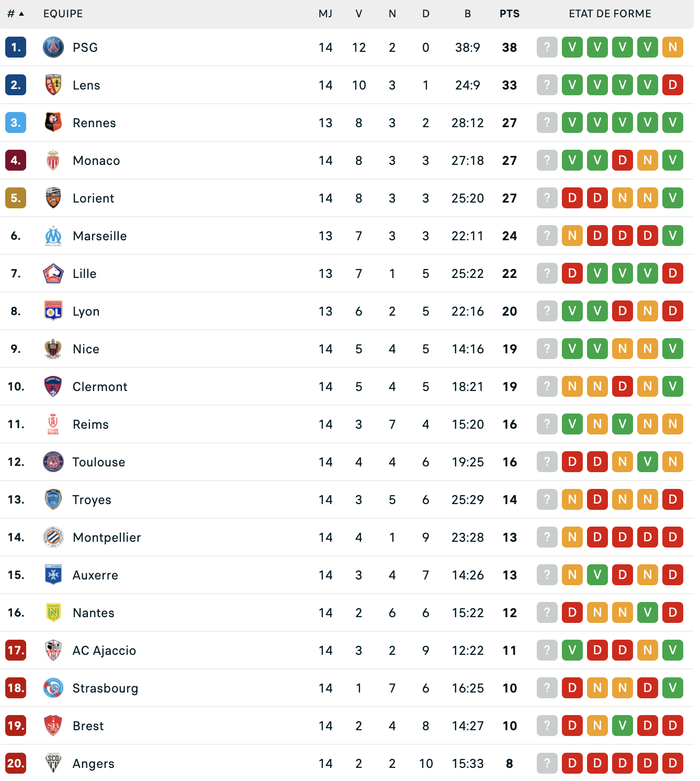This screenshot has height=781, width=700.
Task: Open the Montpellier team name link
Action: point(107,538)
